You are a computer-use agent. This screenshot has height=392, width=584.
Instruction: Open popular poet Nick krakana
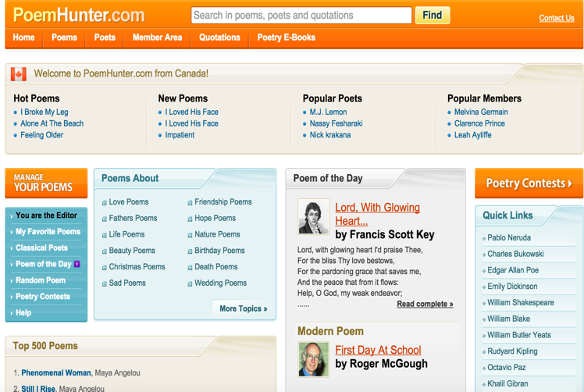[x=330, y=135]
